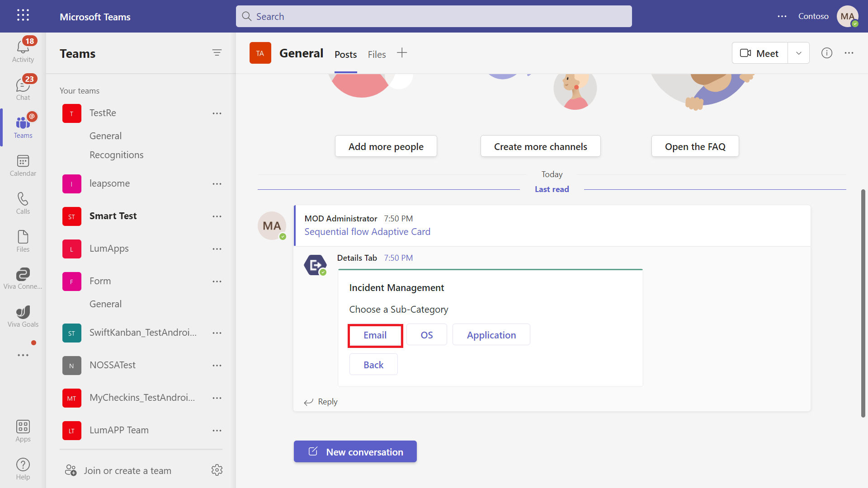Click the Search box

click(x=434, y=16)
